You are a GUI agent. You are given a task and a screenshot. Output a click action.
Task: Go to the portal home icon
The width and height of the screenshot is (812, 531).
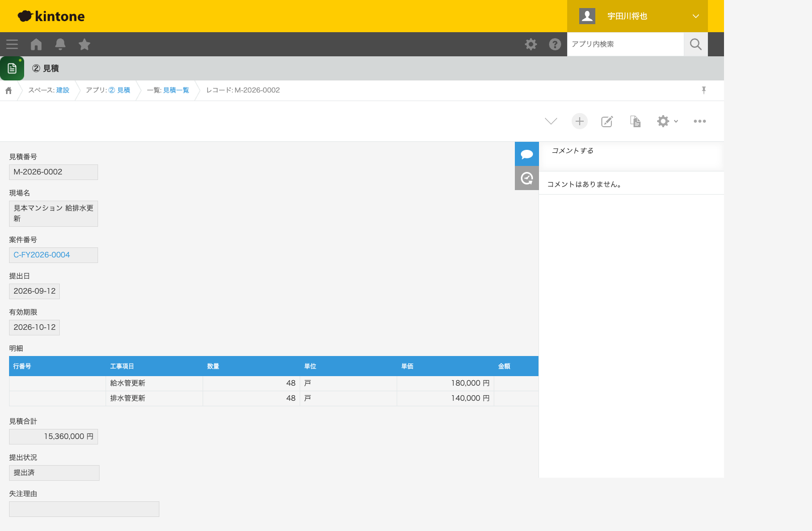(x=36, y=44)
